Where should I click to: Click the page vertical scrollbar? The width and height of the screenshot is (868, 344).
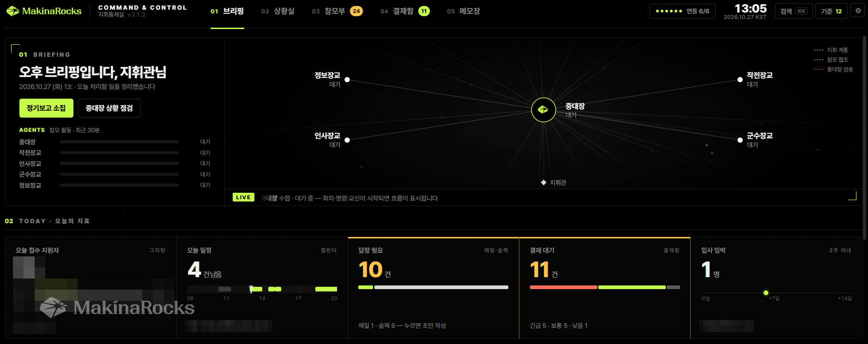865,137
